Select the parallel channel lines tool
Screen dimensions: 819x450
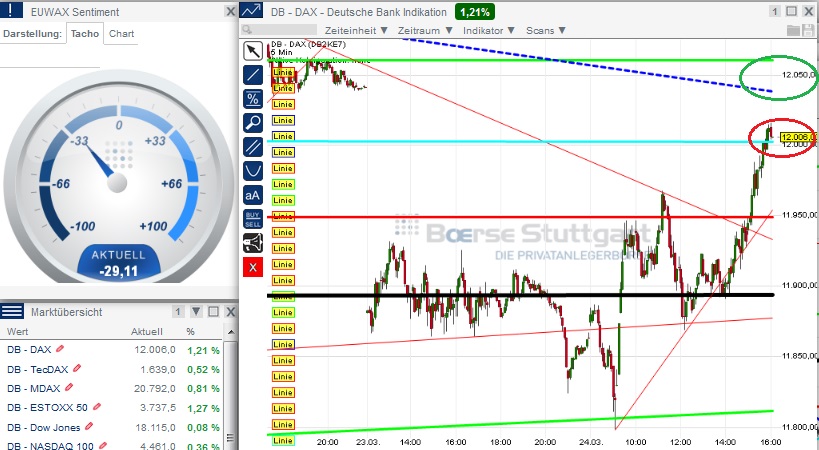point(253,147)
